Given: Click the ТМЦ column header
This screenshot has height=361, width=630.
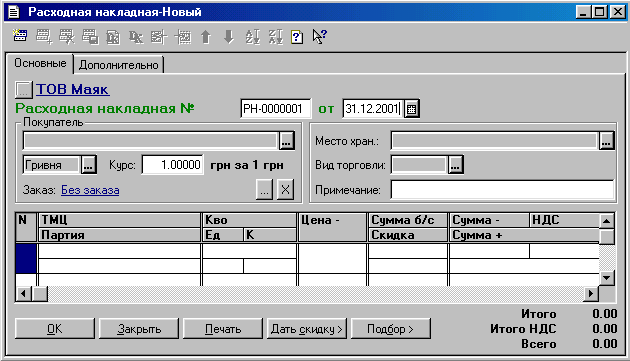Looking at the screenshot, I should click(119, 220).
